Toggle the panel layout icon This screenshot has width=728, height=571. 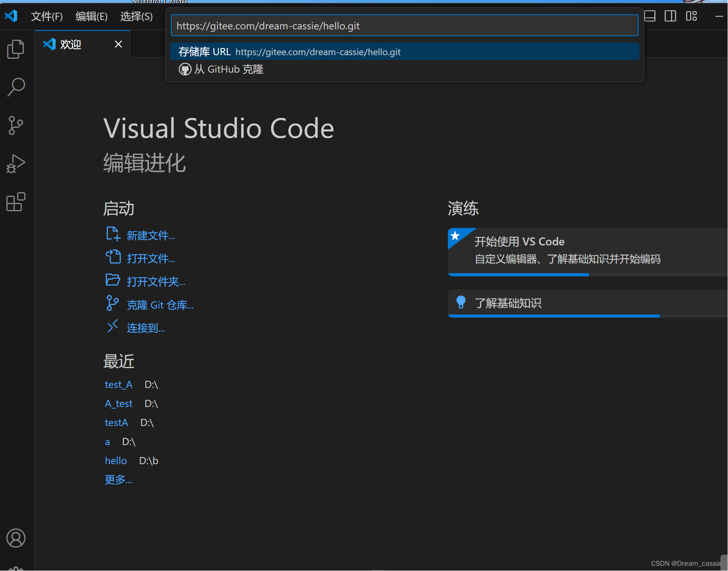click(650, 16)
